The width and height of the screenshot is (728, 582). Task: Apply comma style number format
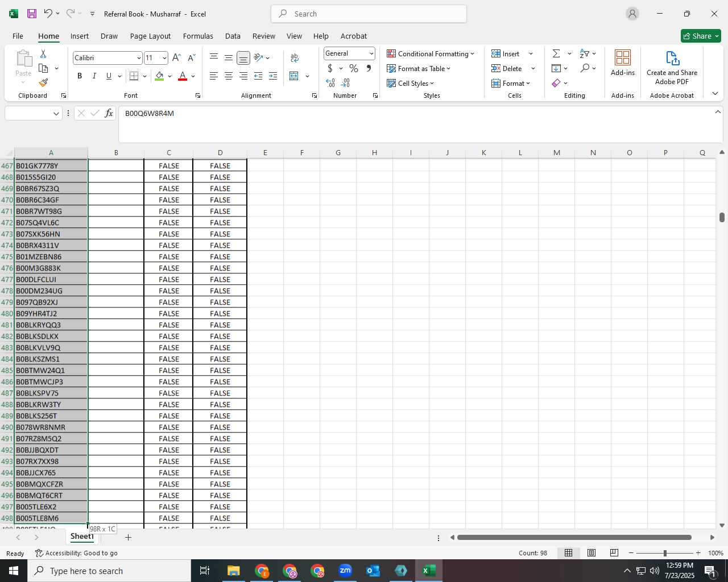(x=369, y=68)
